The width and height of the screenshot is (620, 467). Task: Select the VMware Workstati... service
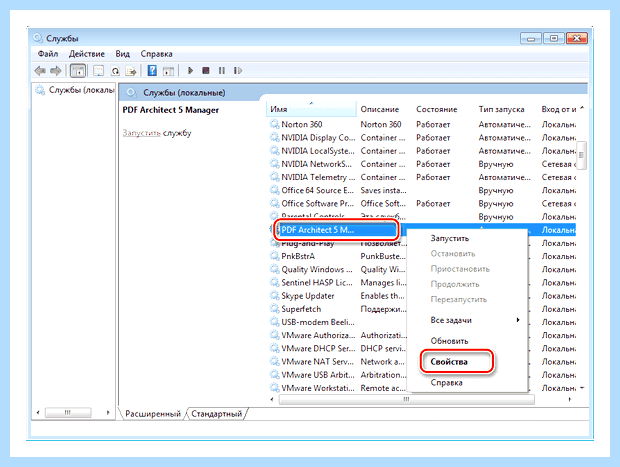click(318, 388)
